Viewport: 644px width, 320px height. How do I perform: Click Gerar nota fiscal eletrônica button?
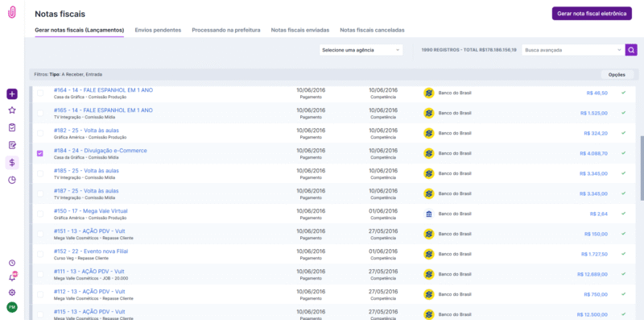coord(592,13)
